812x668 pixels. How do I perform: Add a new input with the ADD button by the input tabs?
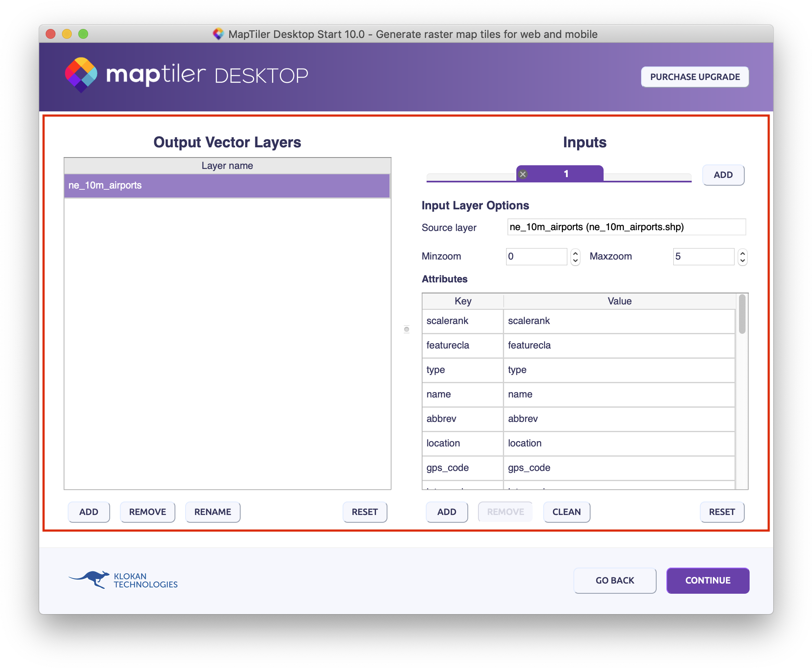pyautogui.click(x=723, y=175)
